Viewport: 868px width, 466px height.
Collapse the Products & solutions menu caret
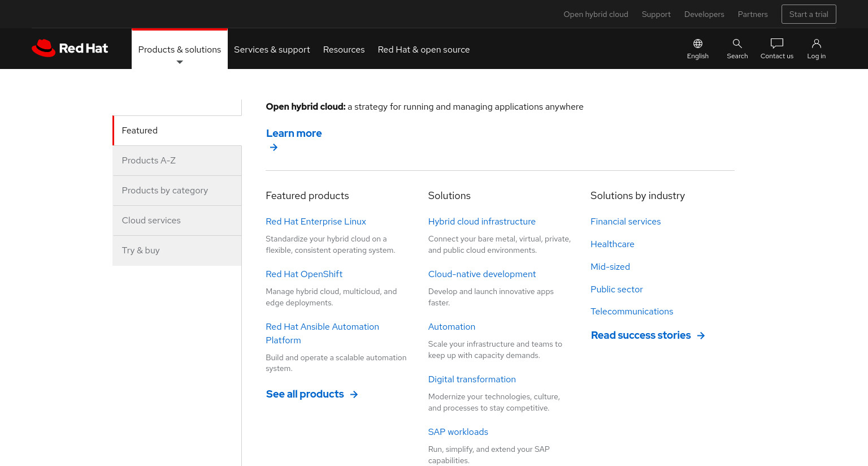click(x=180, y=62)
